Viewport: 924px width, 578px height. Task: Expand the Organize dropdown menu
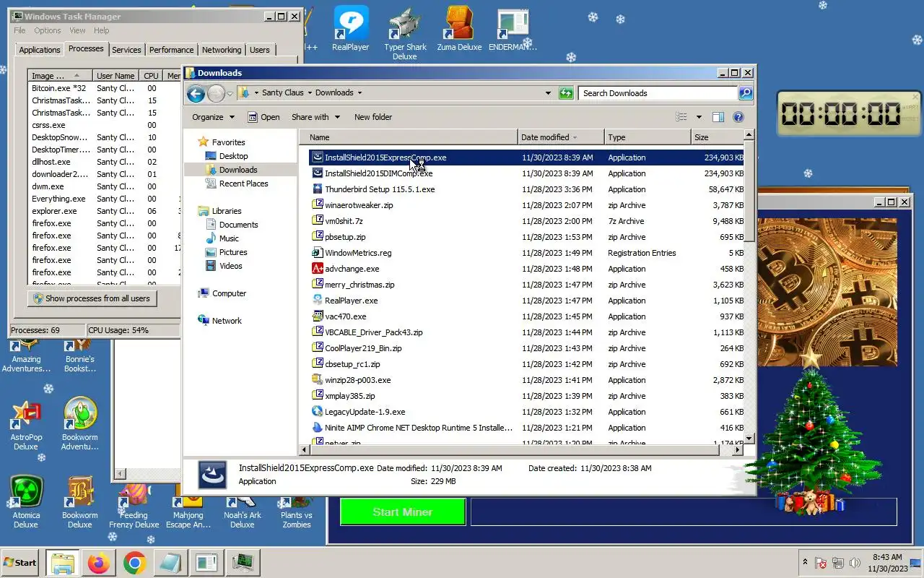coord(213,117)
